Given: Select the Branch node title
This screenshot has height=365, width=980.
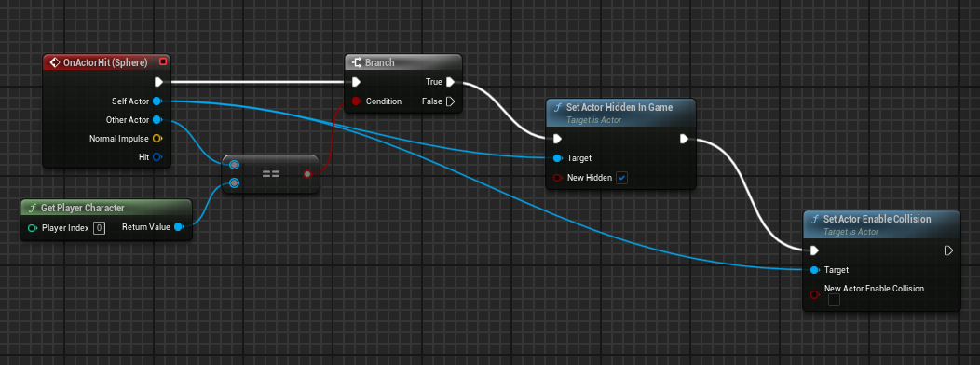Looking at the screenshot, I should click(379, 62).
